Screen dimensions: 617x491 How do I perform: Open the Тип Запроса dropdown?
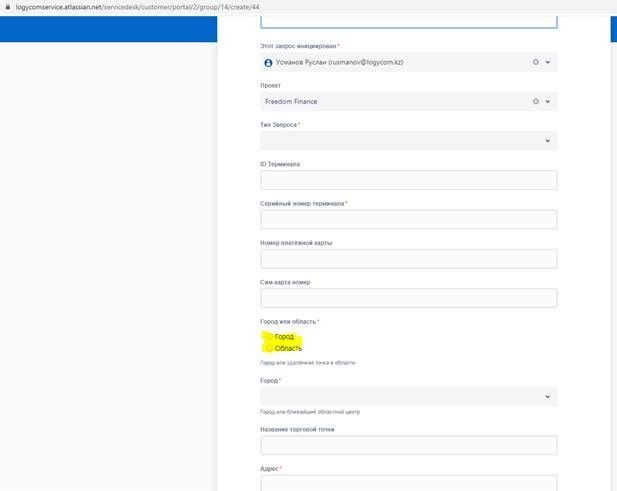408,141
